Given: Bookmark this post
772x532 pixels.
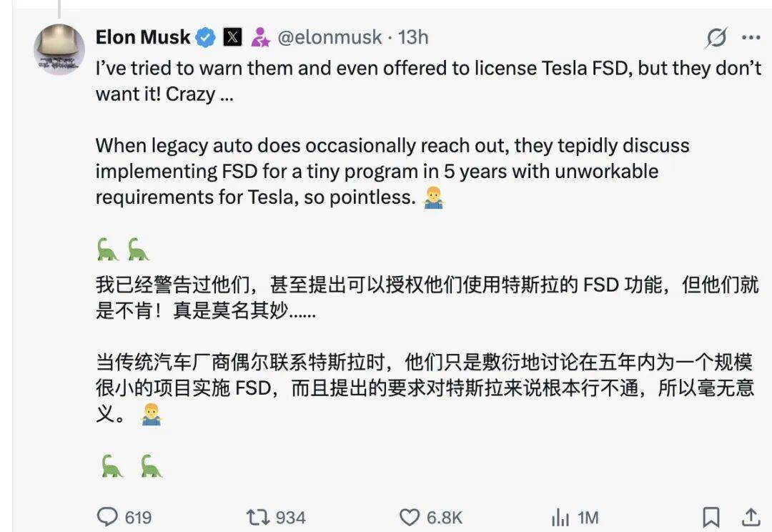Looking at the screenshot, I should coord(711,516).
